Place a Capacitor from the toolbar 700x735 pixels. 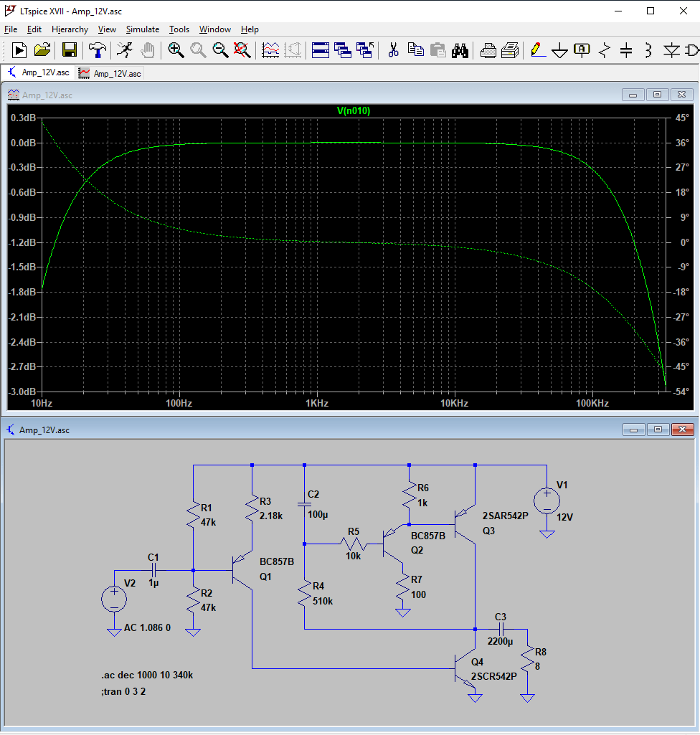point(626,50)
